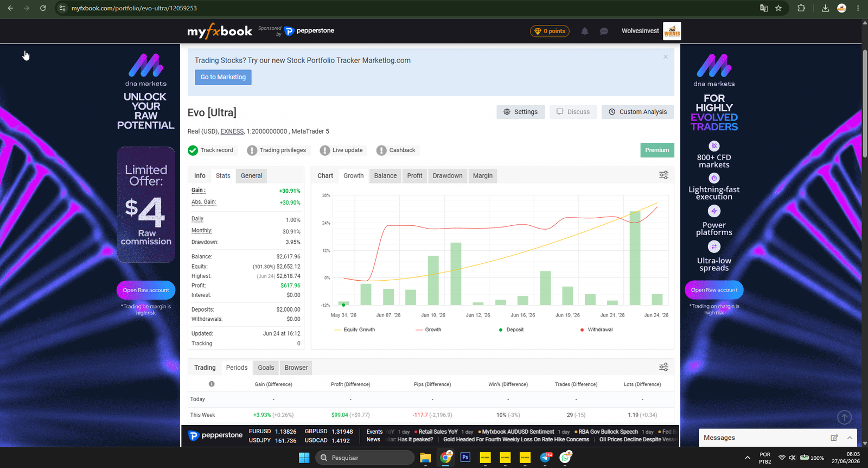Viewport: 868px width, 468px height.
Task: Open Custom Analysis
Action: (x=637, y=112)
